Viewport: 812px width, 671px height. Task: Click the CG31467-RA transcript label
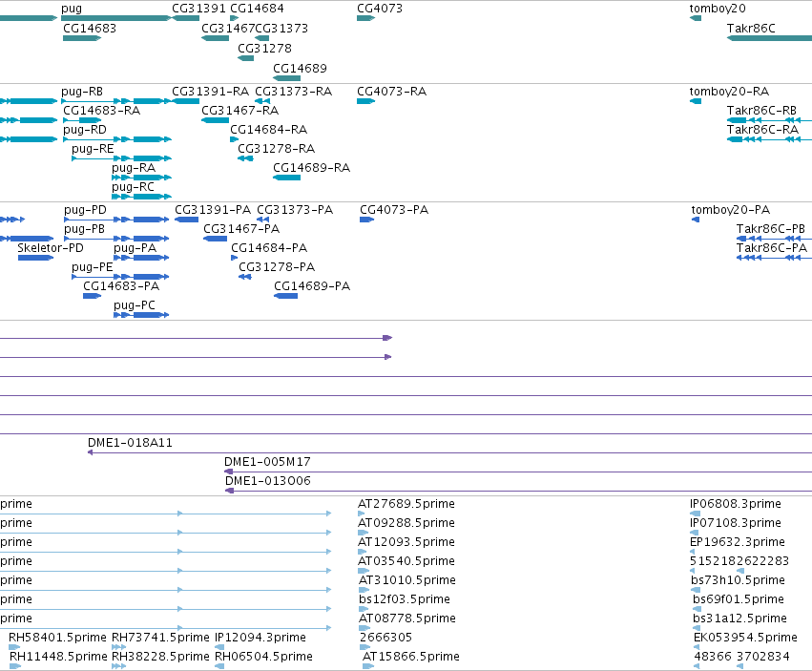pyautogui.click(x=239, y=111)
